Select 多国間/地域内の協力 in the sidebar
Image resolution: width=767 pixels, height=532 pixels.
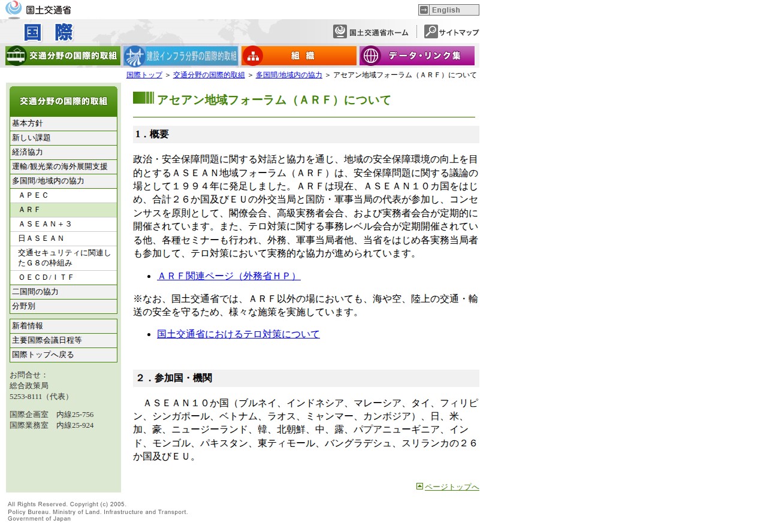tap(64, 181)
